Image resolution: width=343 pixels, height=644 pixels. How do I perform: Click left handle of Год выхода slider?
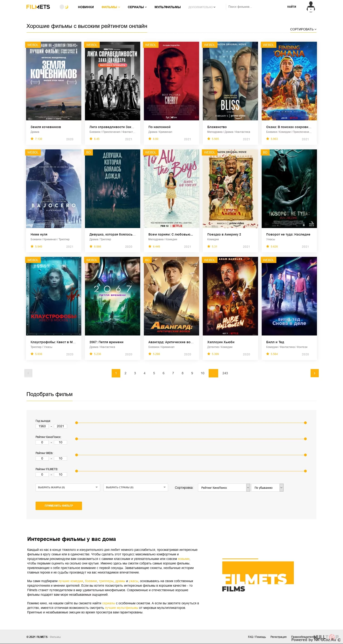coord(77,423)
